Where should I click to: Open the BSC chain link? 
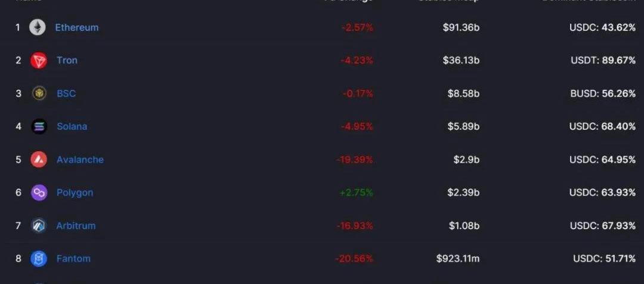click(x=66, y=93)
